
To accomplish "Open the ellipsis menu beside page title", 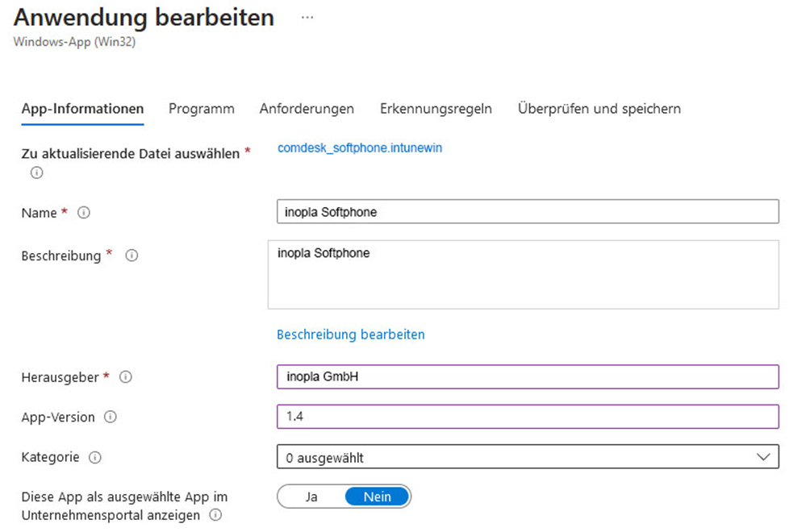I will (x=307, y=18).
